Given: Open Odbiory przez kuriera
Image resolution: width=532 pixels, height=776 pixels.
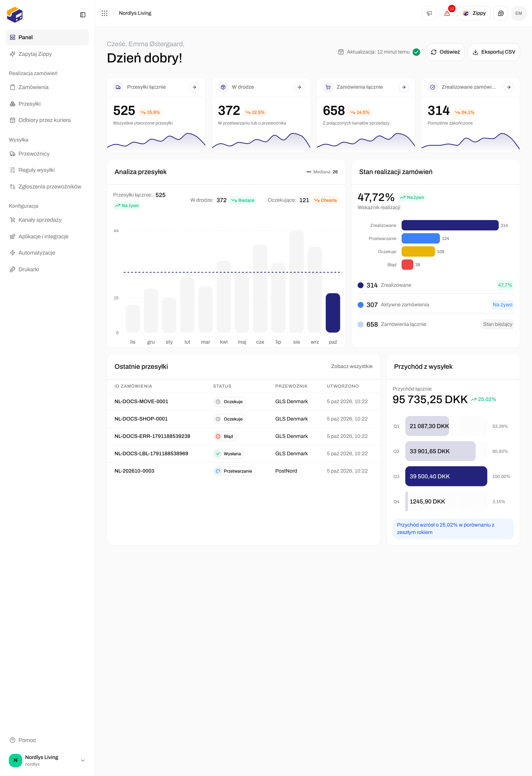Looking at the screenshot, I should tap(47, 120).
